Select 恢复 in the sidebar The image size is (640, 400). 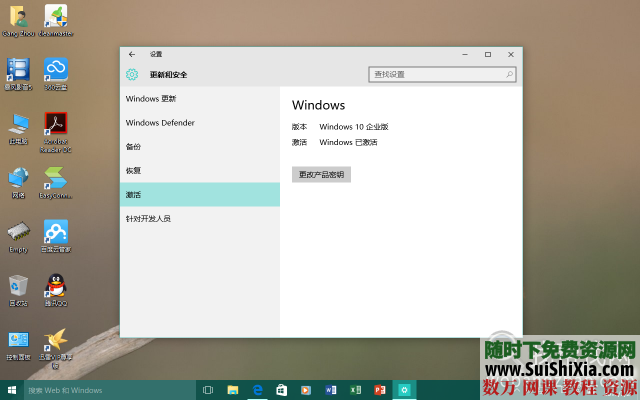tap(200, 171)
